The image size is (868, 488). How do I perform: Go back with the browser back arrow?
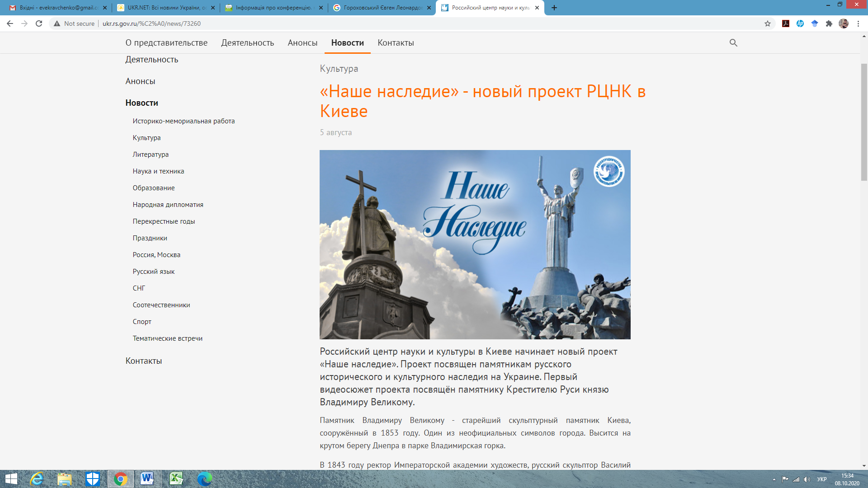[10, 23]
